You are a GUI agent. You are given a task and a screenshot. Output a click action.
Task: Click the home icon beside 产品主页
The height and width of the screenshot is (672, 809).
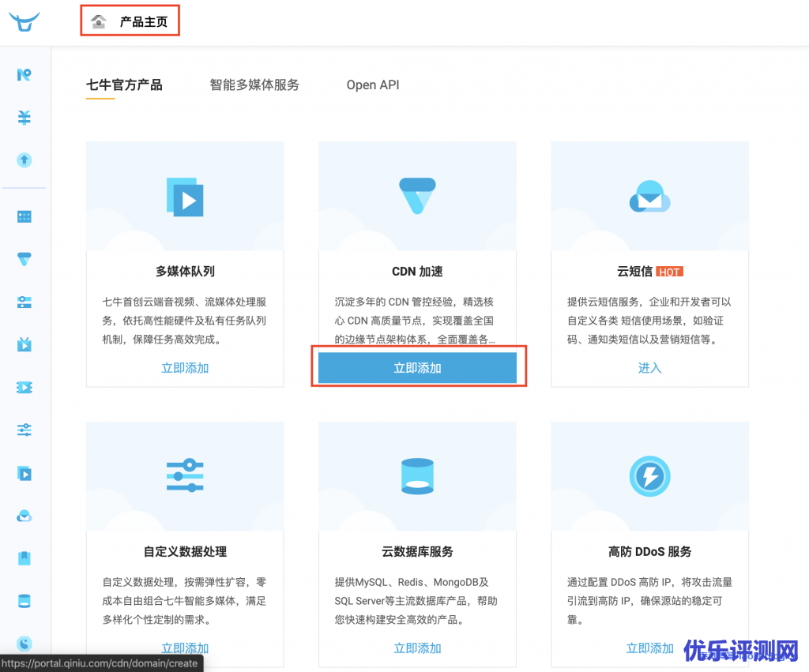point(99,21)
